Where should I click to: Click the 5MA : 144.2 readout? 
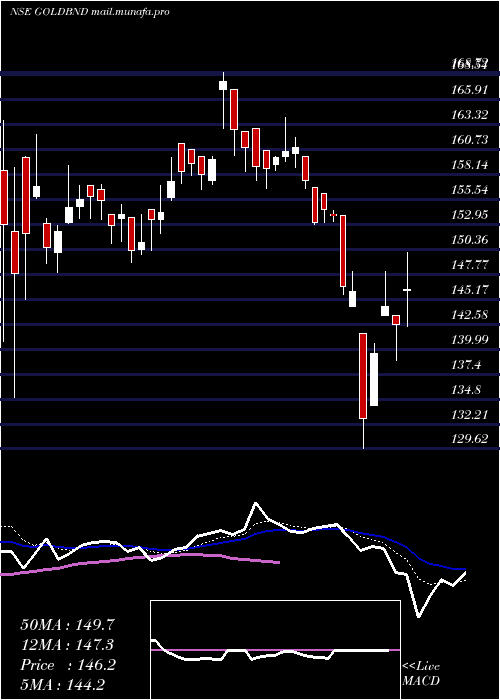(x=65, y=684)
